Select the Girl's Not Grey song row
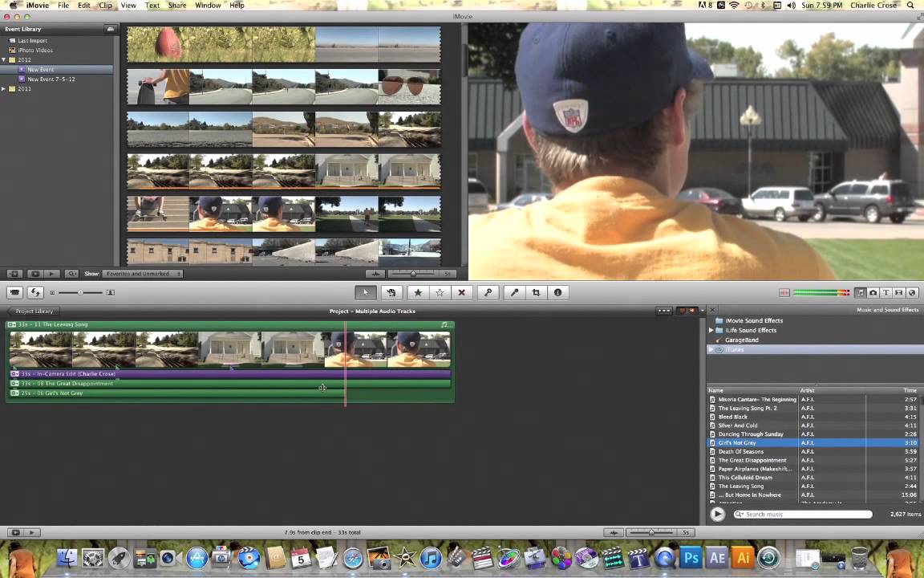Viewport: 924px width, 578px height. [814, 443]
